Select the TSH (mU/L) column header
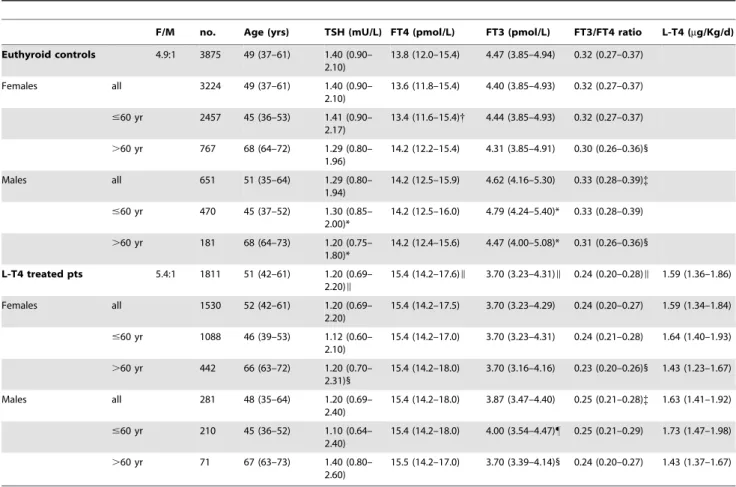Image resolution: width=736 pixels, height=487 pixels. 353,32
